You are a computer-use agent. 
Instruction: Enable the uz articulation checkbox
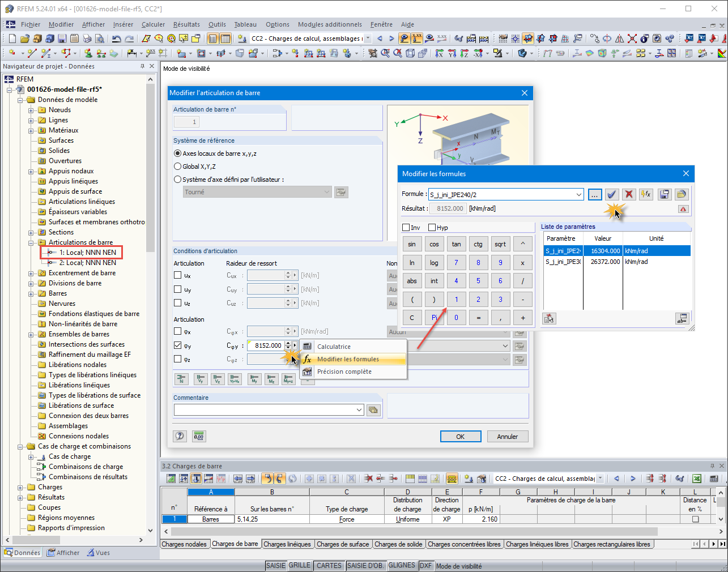178,302
